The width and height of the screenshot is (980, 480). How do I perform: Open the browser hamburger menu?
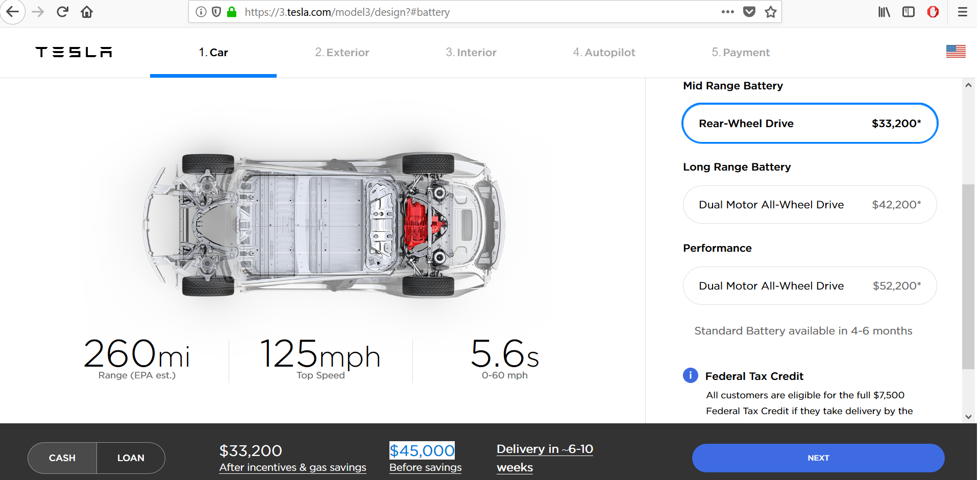[962, 12]
